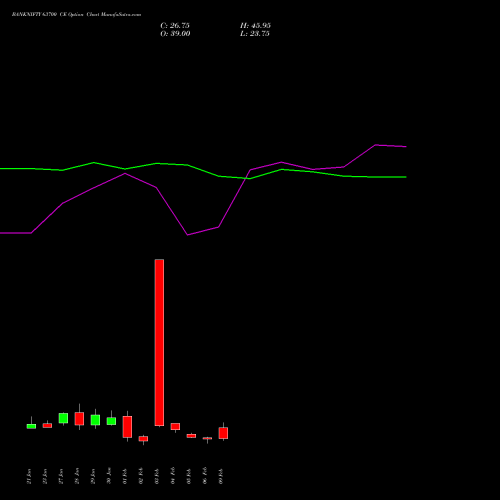Click the 29 Jan axis date label
The image size is (500, 500).
tap(93, 476)
